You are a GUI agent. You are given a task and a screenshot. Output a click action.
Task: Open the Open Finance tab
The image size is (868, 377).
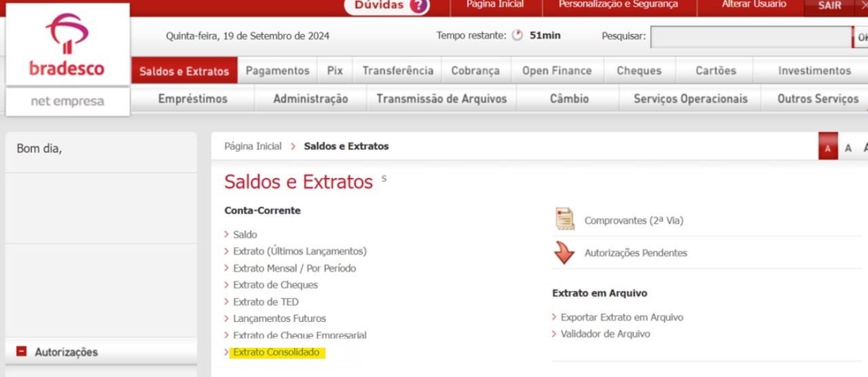pyautogui.click(x=557, y=71)
